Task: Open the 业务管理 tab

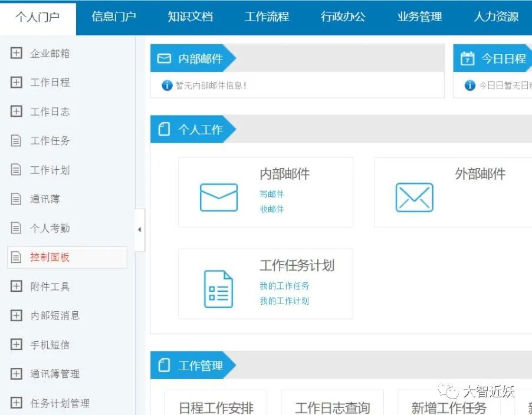Action: coord(420,17)
